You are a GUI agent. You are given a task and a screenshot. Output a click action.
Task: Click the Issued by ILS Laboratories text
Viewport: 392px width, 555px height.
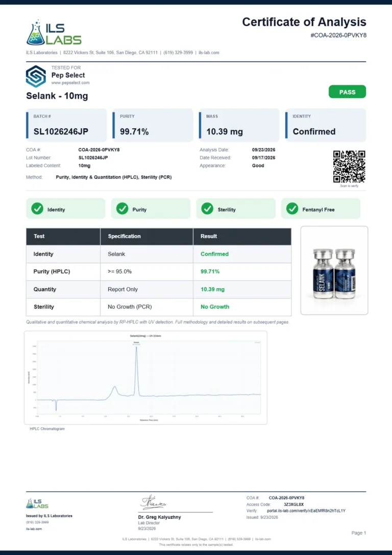click(x=49, y=516)
